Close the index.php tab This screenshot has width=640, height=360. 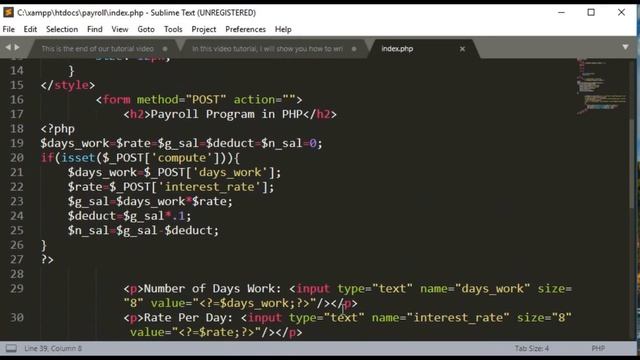click(462, 49)
